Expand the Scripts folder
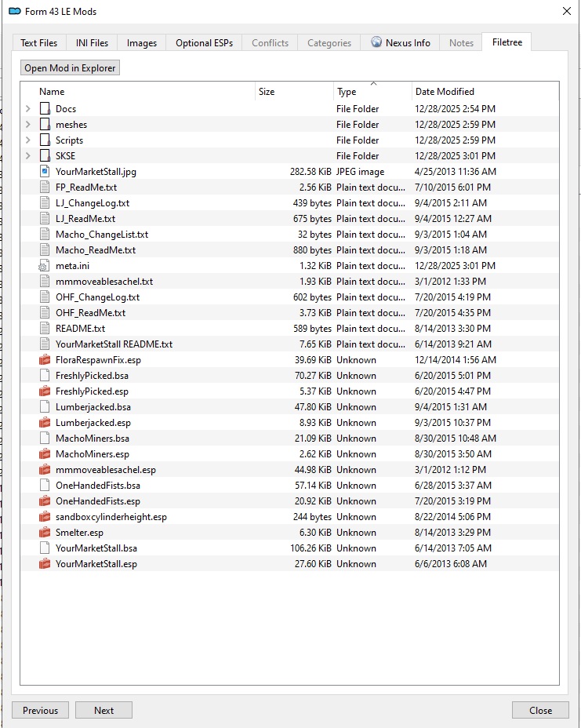Viewport: 581px width, 728px height. 28,140
